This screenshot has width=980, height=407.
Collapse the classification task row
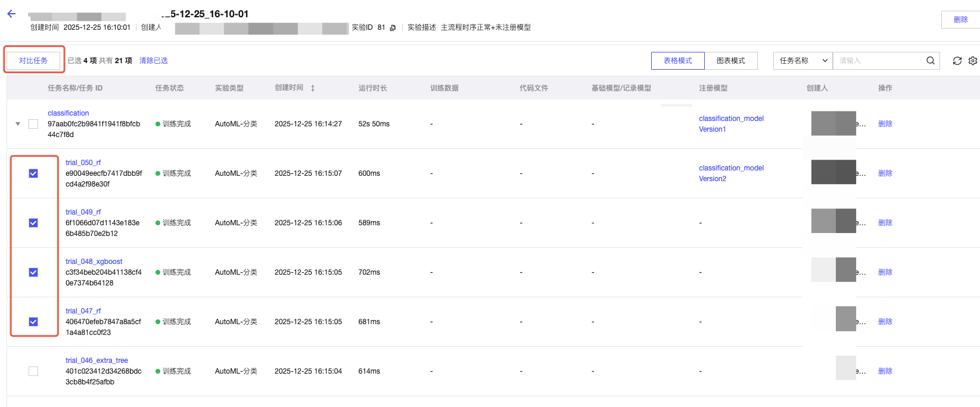pyautogui.click(x=18, y=124)
